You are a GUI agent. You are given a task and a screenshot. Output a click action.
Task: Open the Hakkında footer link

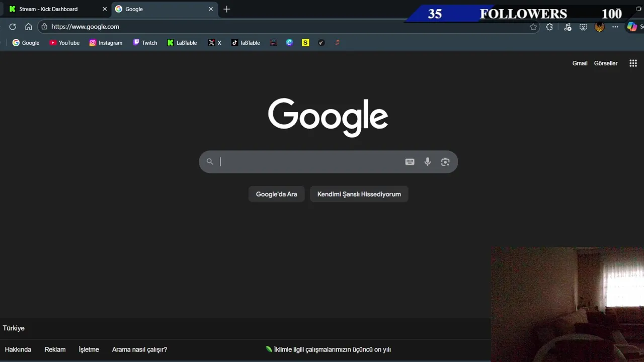(18, 349)
